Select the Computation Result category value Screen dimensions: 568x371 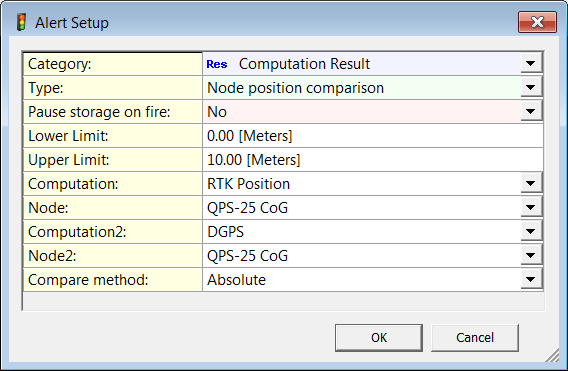pos(304,64)
